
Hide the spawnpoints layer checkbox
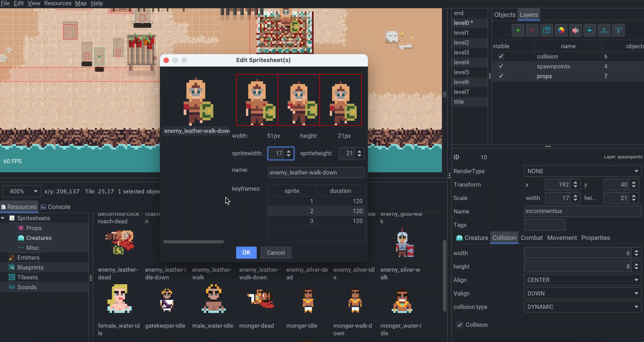[x=501, y=66]
